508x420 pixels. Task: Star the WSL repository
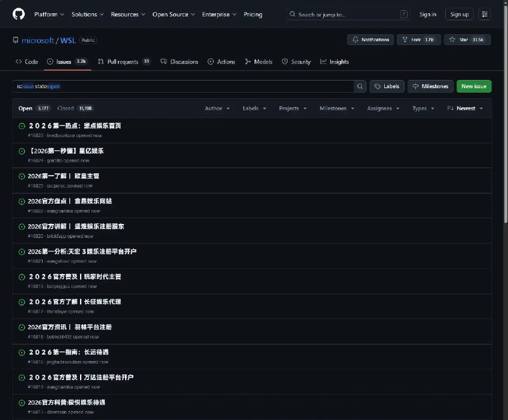click(467, 39)
